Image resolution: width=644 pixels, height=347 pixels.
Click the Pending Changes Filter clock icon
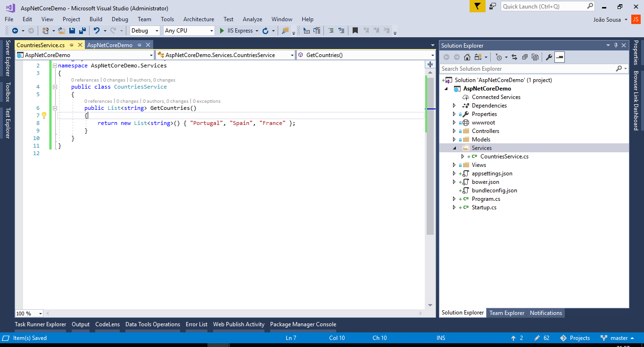pos(499,57)
